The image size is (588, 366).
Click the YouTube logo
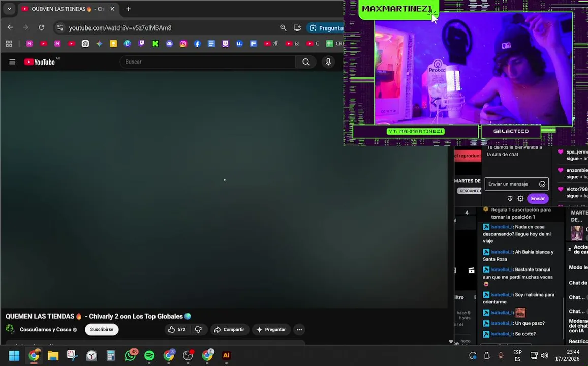[40, 62]
